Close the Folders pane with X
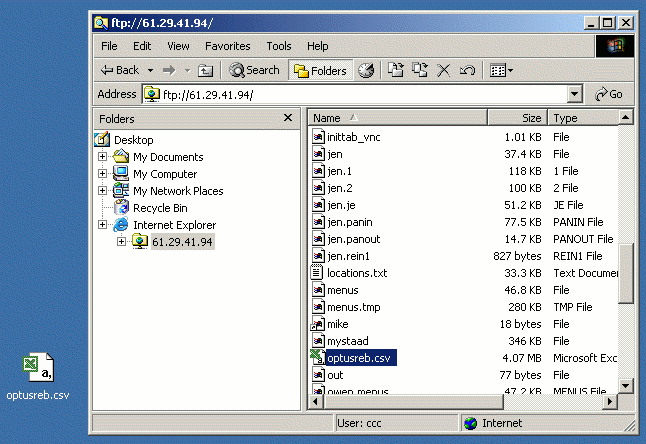 pyautogui.click(x=288, y=118)
